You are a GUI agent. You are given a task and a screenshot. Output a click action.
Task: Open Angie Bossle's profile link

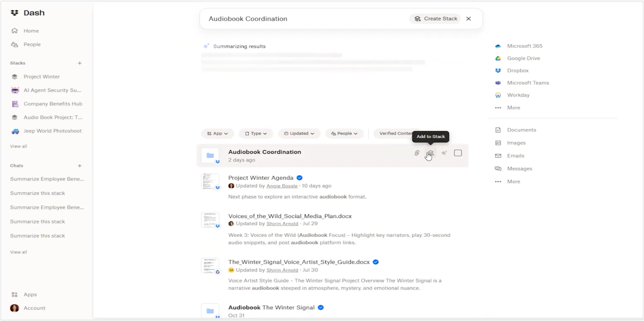282,186
